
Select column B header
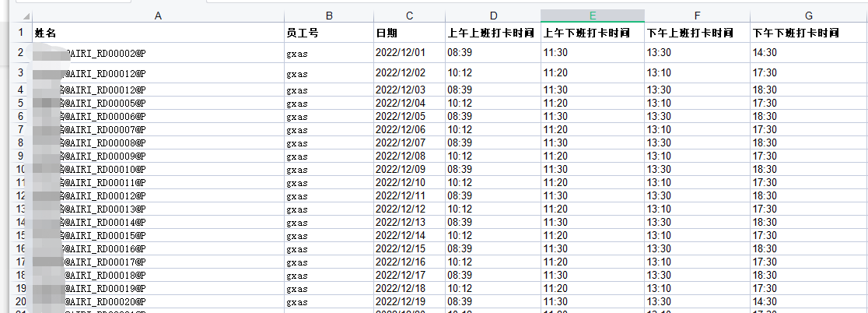point(329,16)
